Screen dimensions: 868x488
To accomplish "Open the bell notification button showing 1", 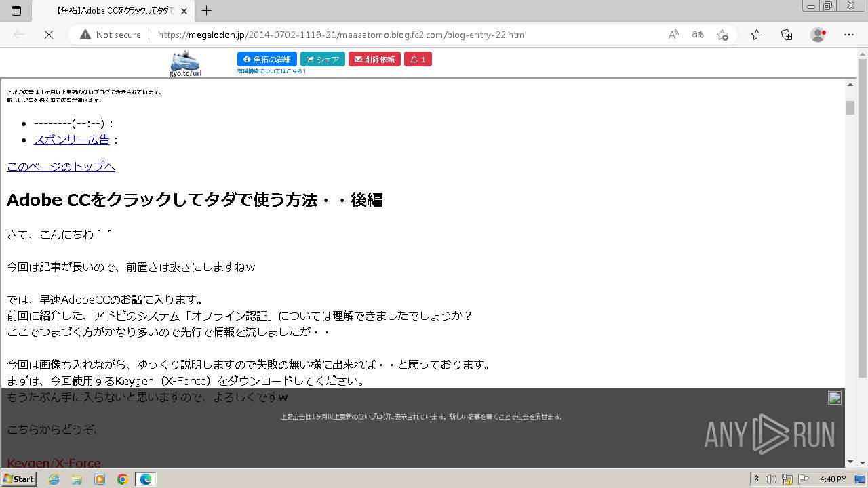I will coord(418,60).
